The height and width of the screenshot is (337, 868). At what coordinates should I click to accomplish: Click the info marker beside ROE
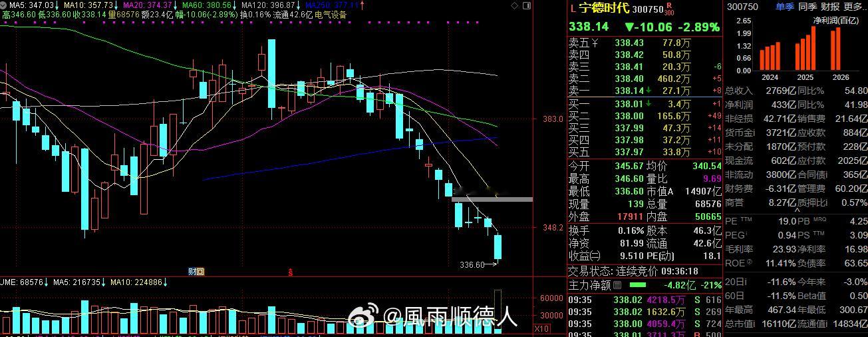coord(750,262)
